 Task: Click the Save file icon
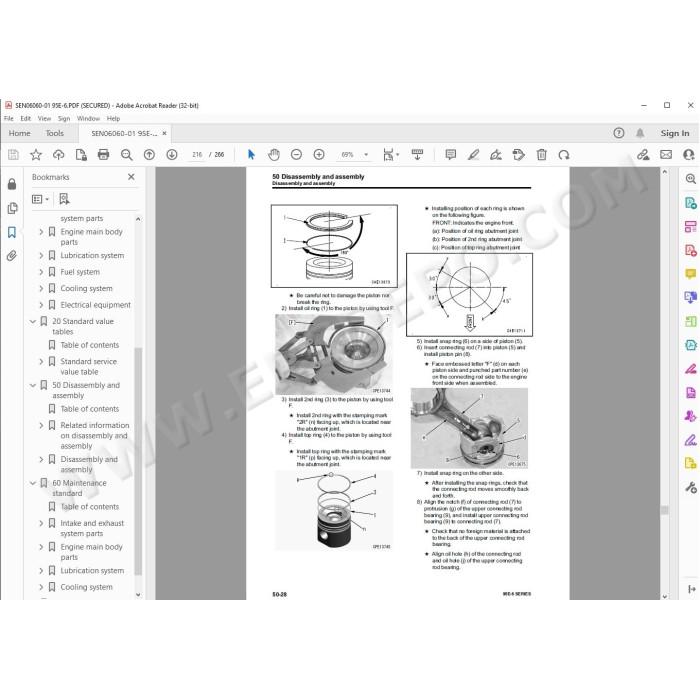pyautogui.click(x=13, y=154)
